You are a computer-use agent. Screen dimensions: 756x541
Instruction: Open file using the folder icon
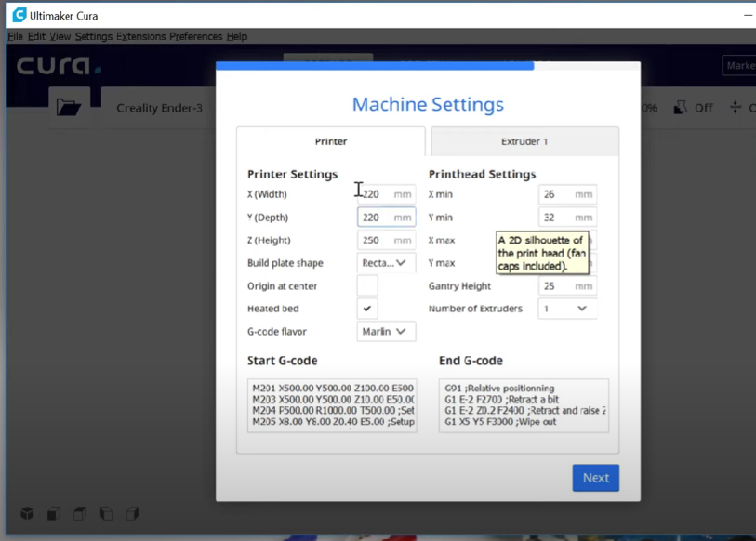point(69,107)
